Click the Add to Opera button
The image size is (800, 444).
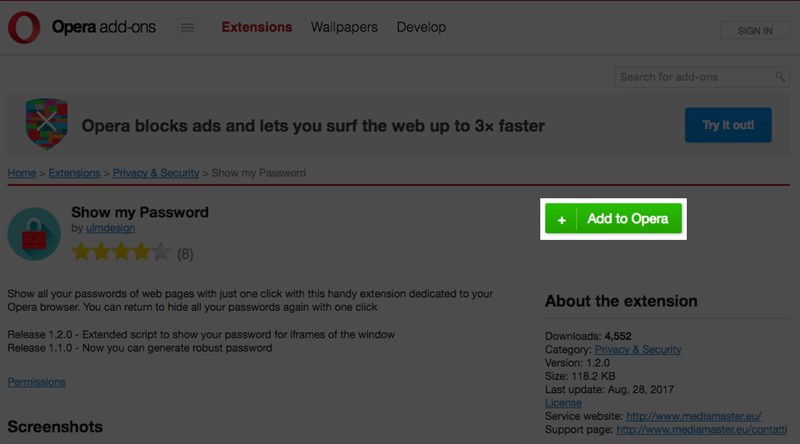(613, 218)
